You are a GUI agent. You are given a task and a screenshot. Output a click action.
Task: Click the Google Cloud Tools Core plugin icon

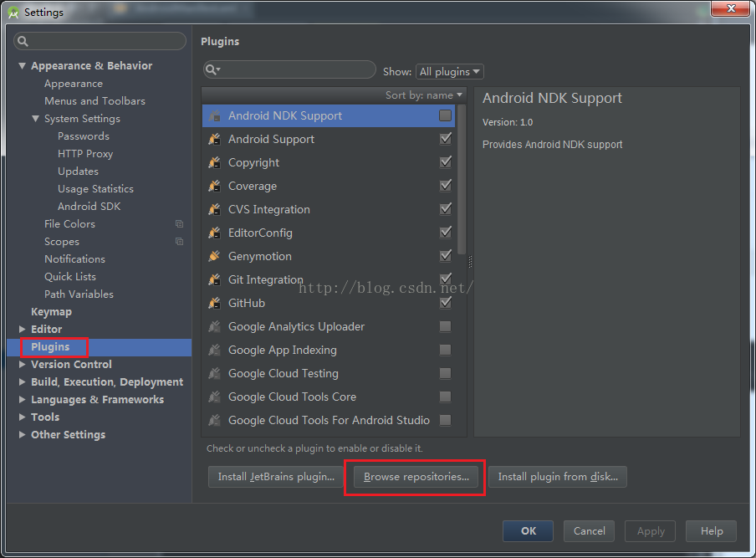pos(215,397)
